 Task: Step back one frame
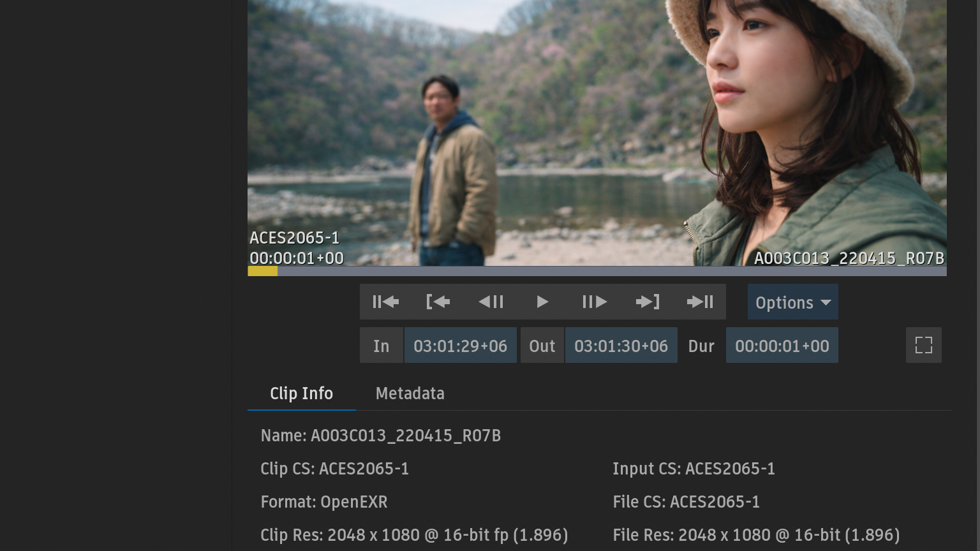491,302
